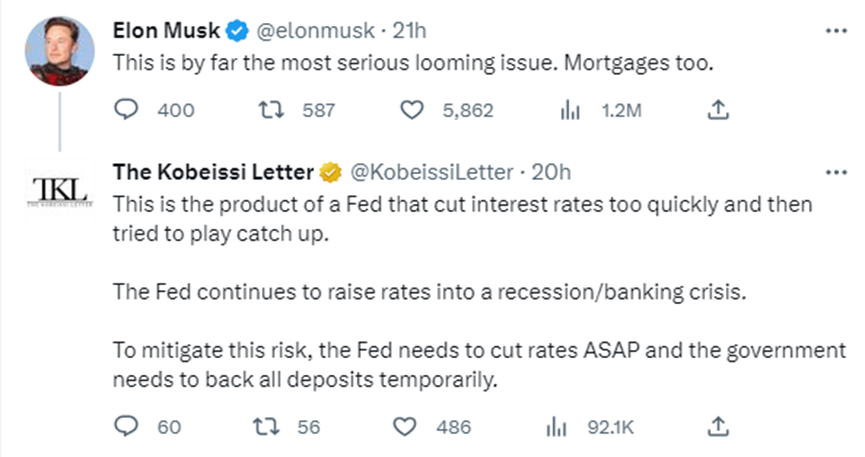865x457 pixels.
Task: Click the @KobeissiLetter handle
Action: 431,171
